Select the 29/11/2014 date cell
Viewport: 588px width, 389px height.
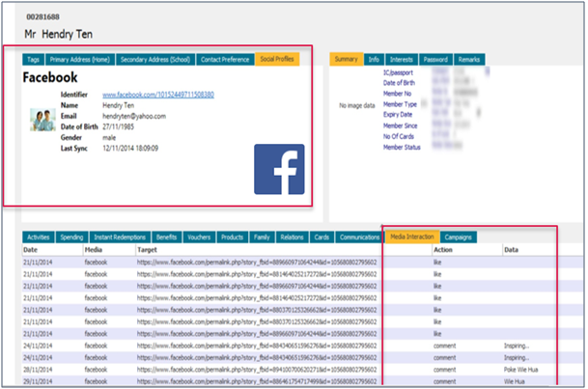[38, 381]
